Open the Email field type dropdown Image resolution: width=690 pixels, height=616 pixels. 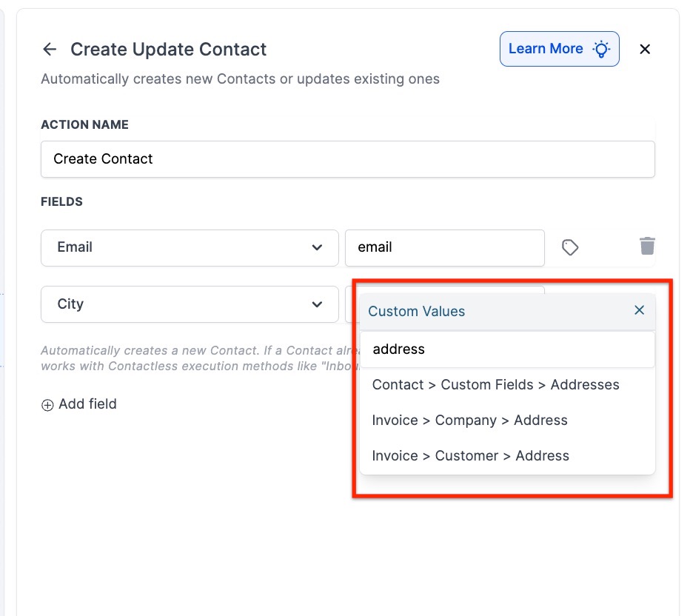pos(190,247)
